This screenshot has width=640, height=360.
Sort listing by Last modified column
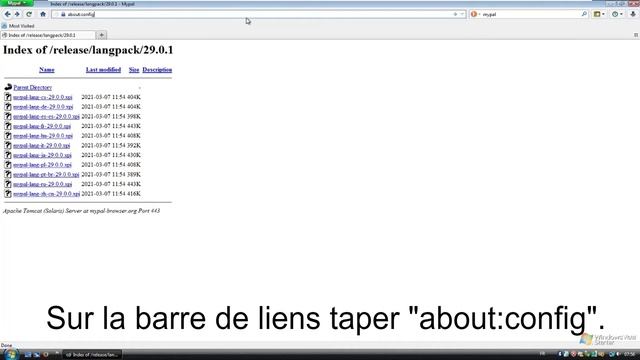103,70
